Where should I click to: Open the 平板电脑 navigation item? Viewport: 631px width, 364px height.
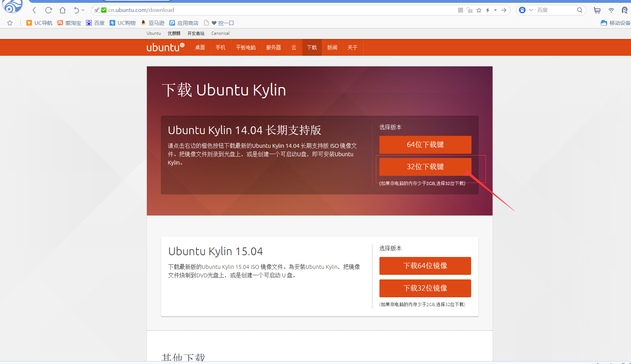[x=246, y=47]
